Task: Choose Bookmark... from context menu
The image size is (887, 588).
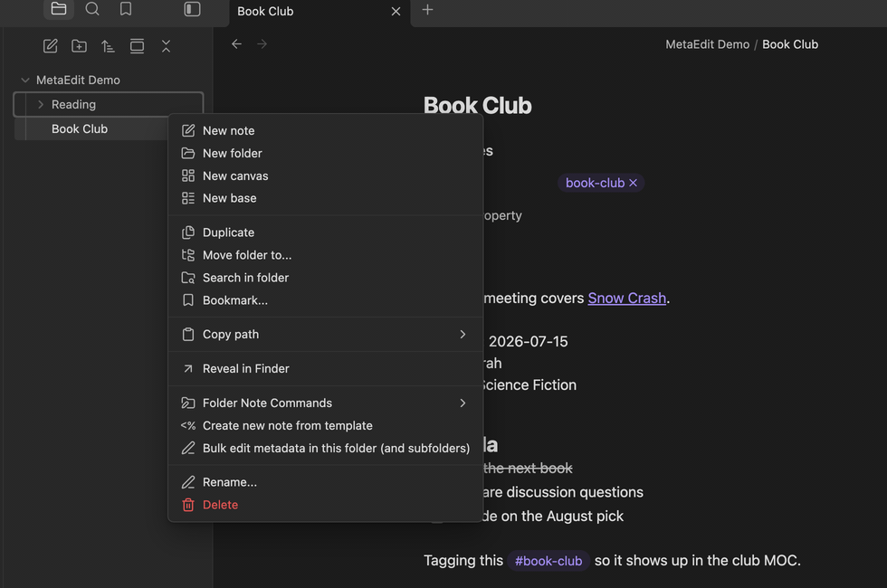Action: [x=325, y=300]
